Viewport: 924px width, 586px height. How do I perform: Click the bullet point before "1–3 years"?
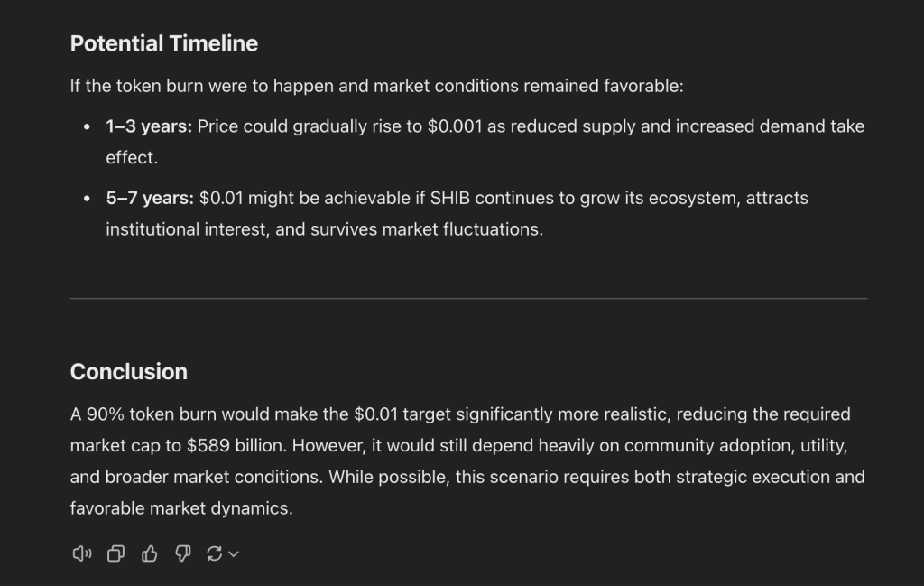pyautogui.click(x=87, y=127)
